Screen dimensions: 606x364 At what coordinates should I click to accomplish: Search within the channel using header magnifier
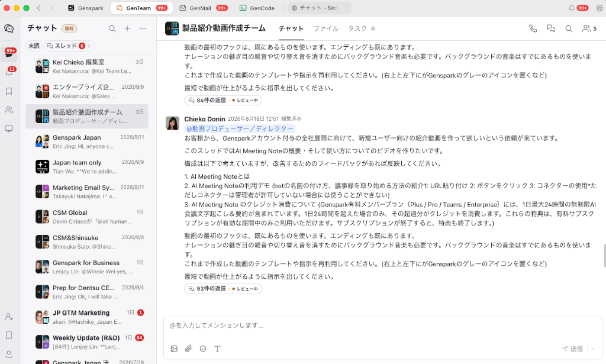click(569, 28)
